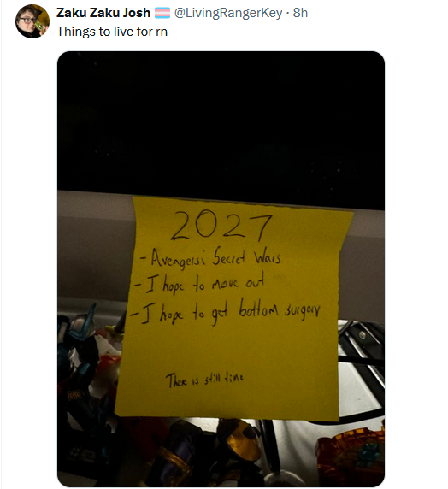Open the tweet via 8h timestamp
This screenshot has height=489, width=448.
300,13
